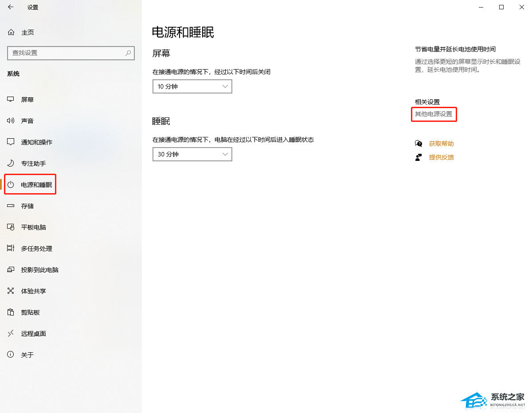532x413 pixels.
Task: Go to 远程桌面 settings
Action: point(33,334)
